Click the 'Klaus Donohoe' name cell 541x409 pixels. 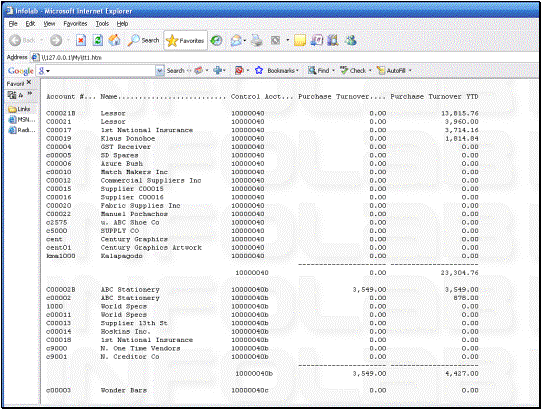(128, 138)
